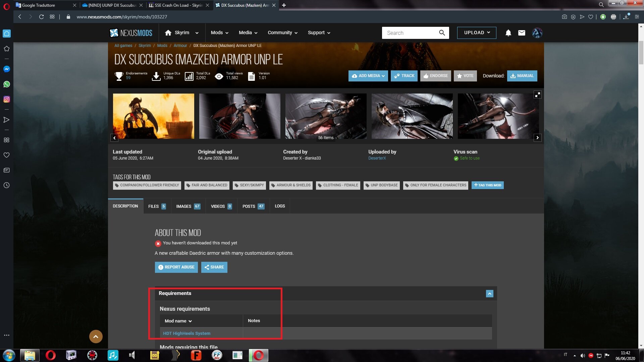
Task: Open Opera sidebar setup three dots
Action: [6, 335]
